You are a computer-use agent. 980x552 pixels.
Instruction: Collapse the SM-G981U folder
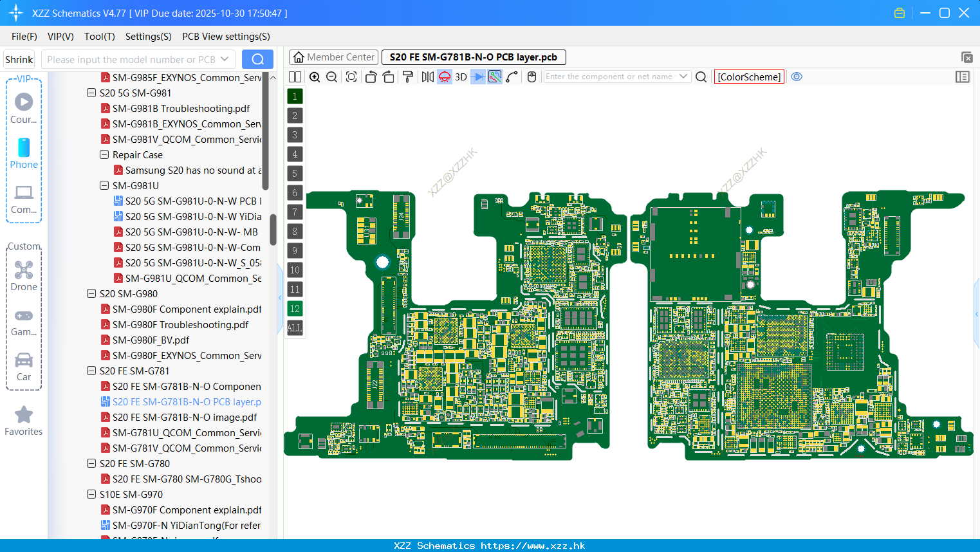[104, 185]
